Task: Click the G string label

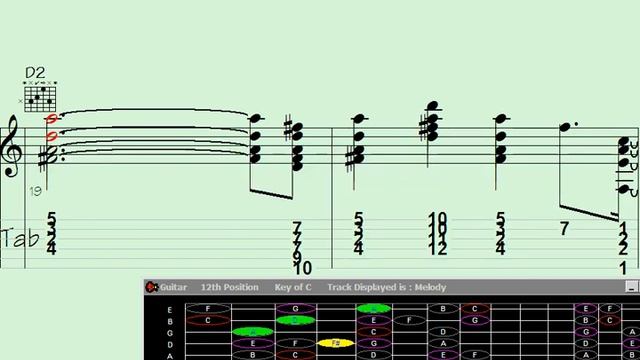Action: coord(170,333)
